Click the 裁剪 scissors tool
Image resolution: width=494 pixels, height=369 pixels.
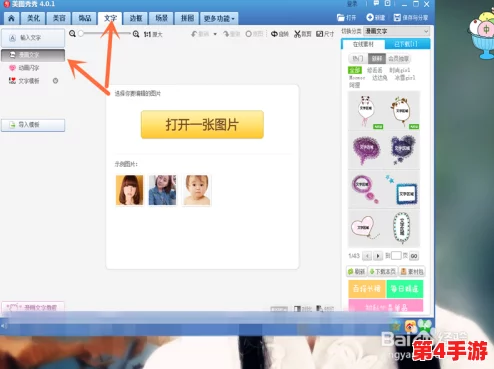(303, 34)
